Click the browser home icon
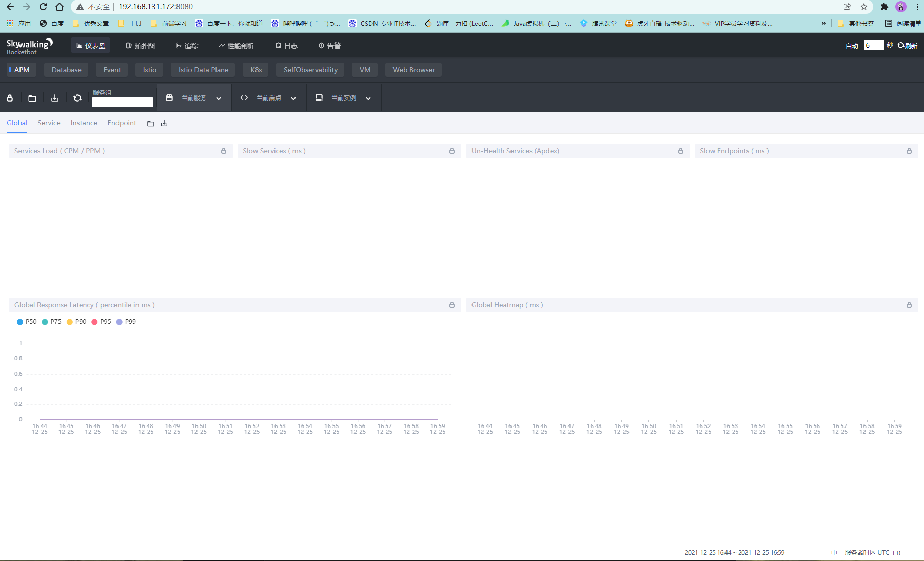 tap(60, 7)
